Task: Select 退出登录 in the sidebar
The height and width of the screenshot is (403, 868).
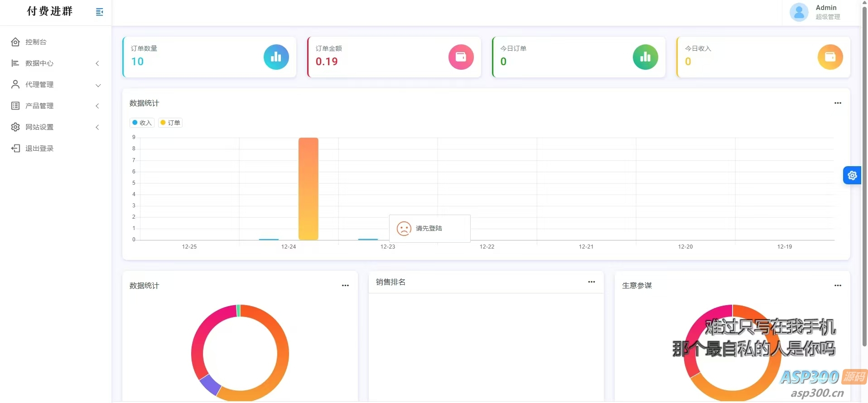Action: click(39, 149)
